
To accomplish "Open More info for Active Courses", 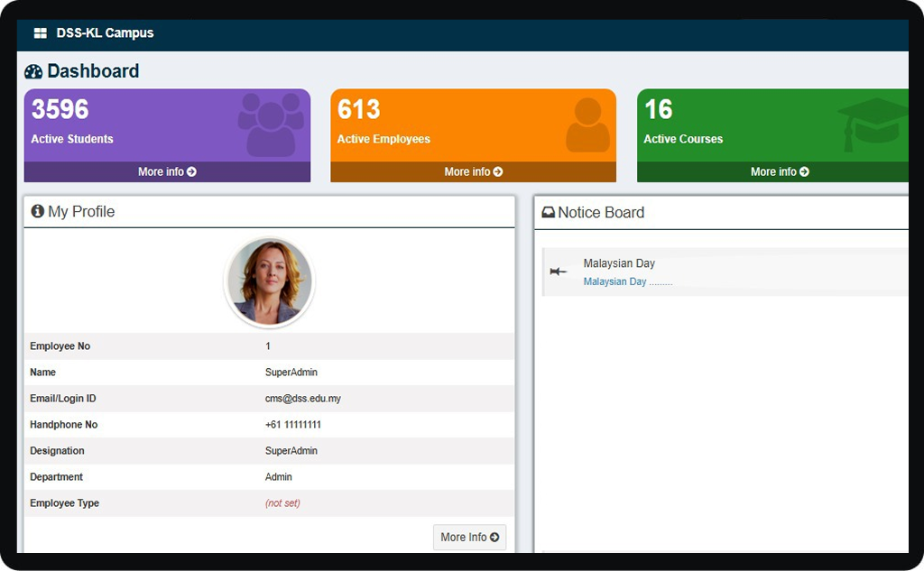I will pyautogui.click(x=780, y=171).
